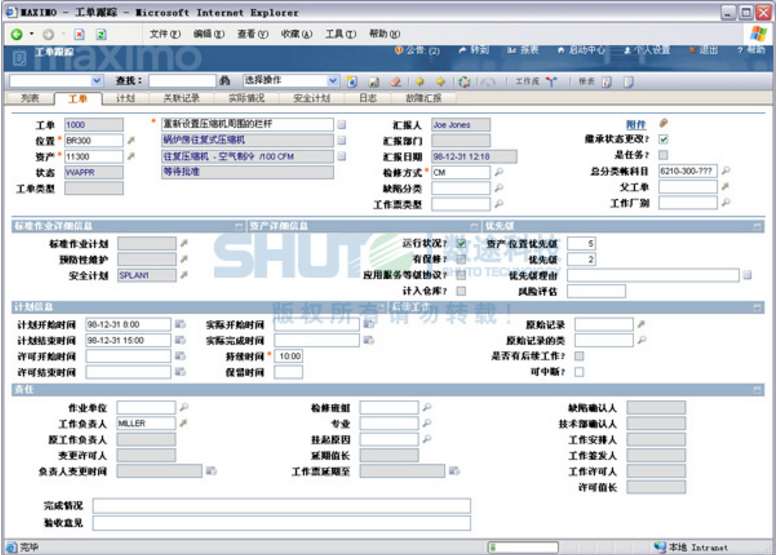777x555 pixels.
Task: Click the eraser clear changes icon in toolbar
Action: (395, 82)
